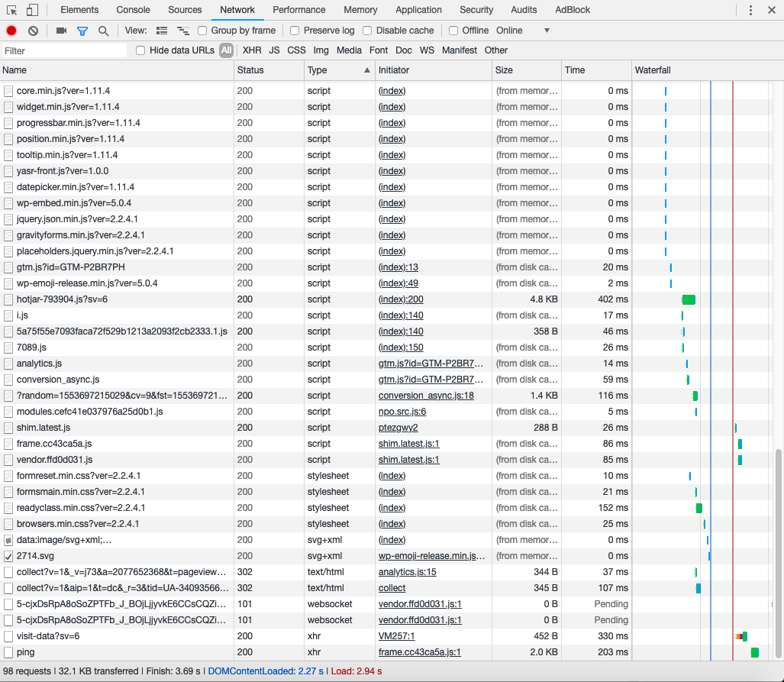Click the Filter text input field
Viewport: 784px width, 682px height.
(64, 50)
